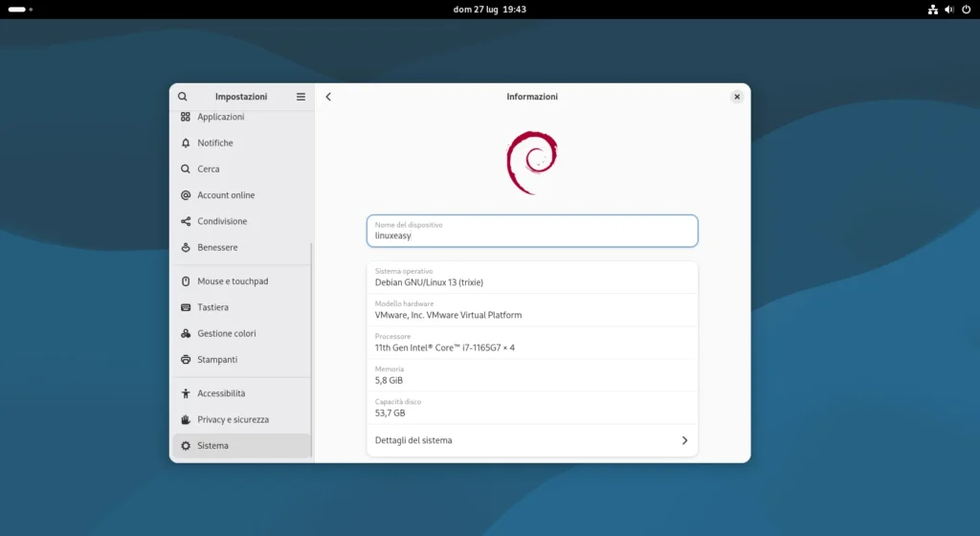Click '11th Gen Intel Core i7-1165G7' value
Screen dimensions: 980x536
(445, 348)
